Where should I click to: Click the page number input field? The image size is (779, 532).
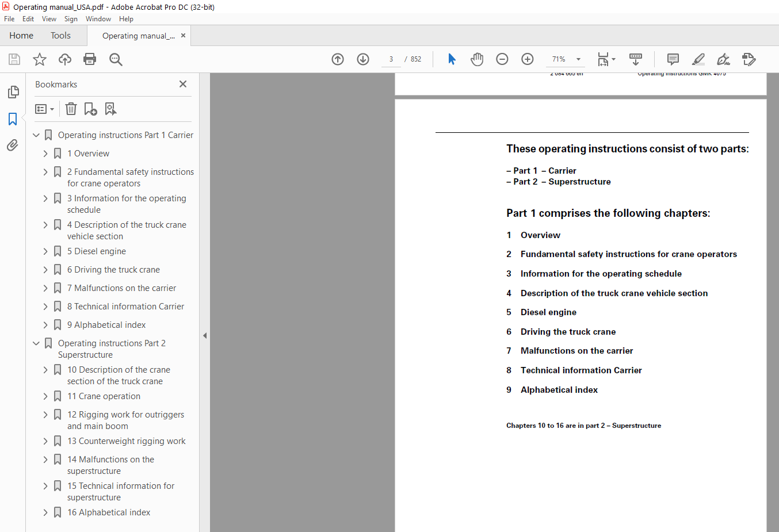tap(391, 59)
